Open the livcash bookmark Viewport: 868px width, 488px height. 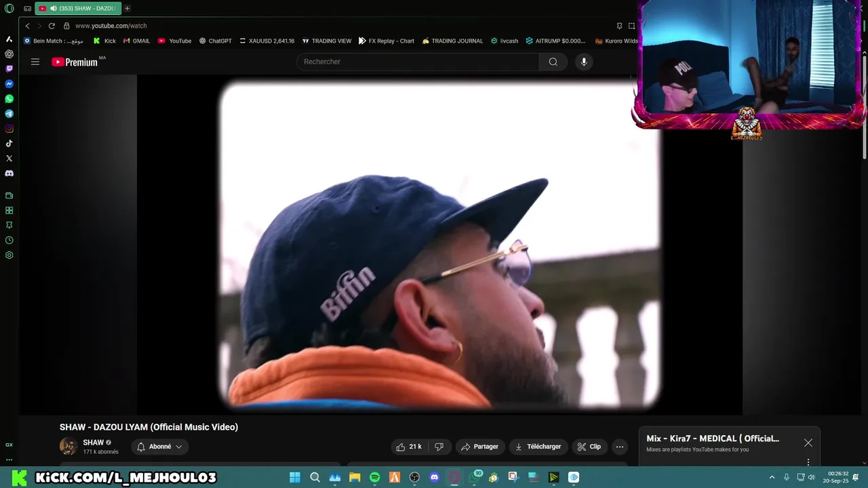[x=505, y=41]
